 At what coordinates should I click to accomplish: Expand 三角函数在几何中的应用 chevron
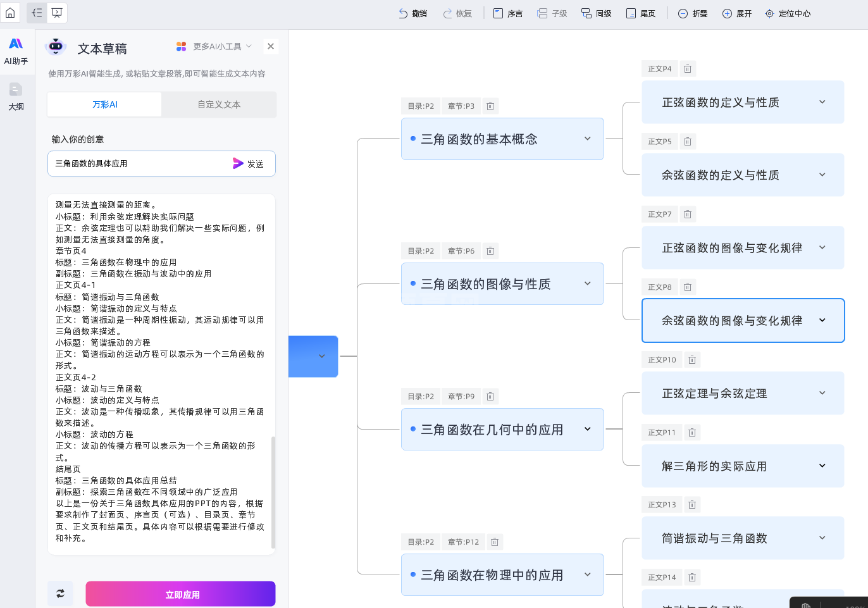(x=588, y=429)
